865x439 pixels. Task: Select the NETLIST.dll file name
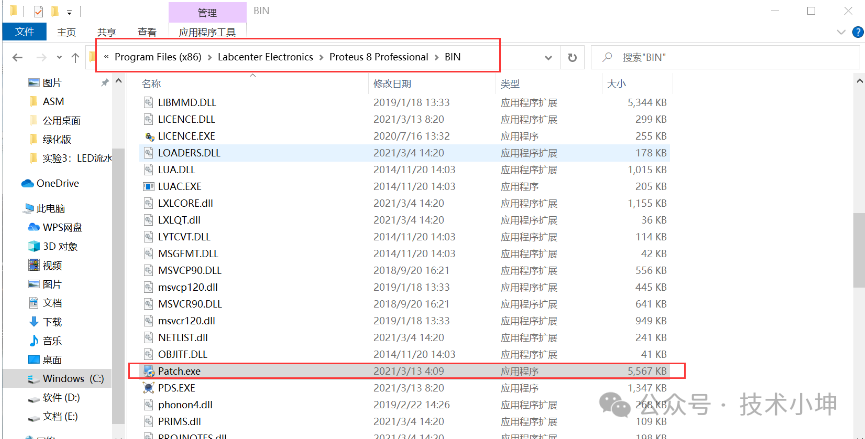(x=183, y=338)
